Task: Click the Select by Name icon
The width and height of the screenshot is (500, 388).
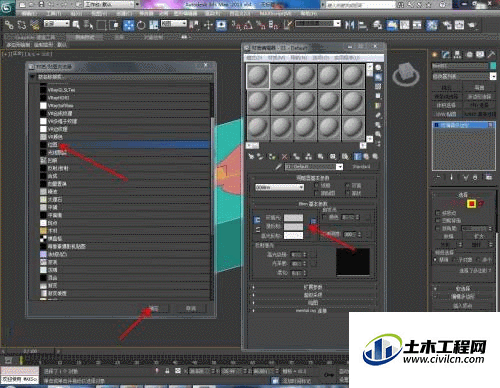Action: (x=88, y=25)
